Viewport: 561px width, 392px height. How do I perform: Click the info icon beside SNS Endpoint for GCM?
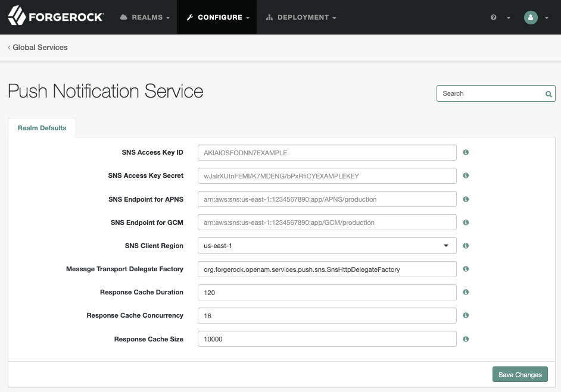pyautogui.click(x=465, y=222)
